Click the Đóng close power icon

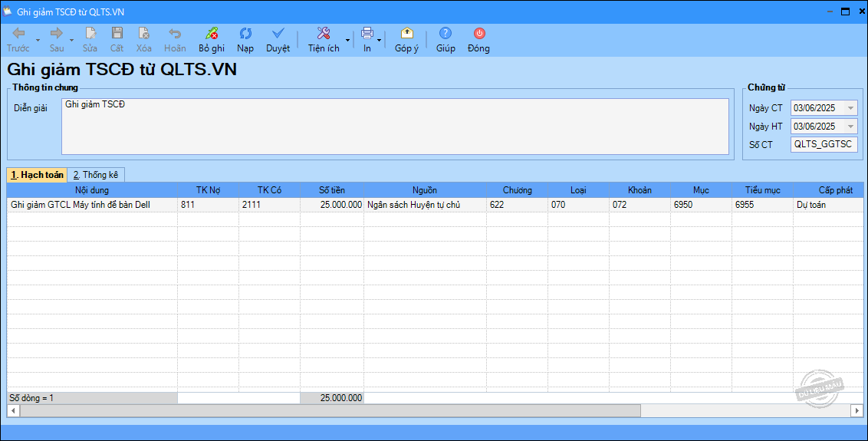tap(479, 33)
